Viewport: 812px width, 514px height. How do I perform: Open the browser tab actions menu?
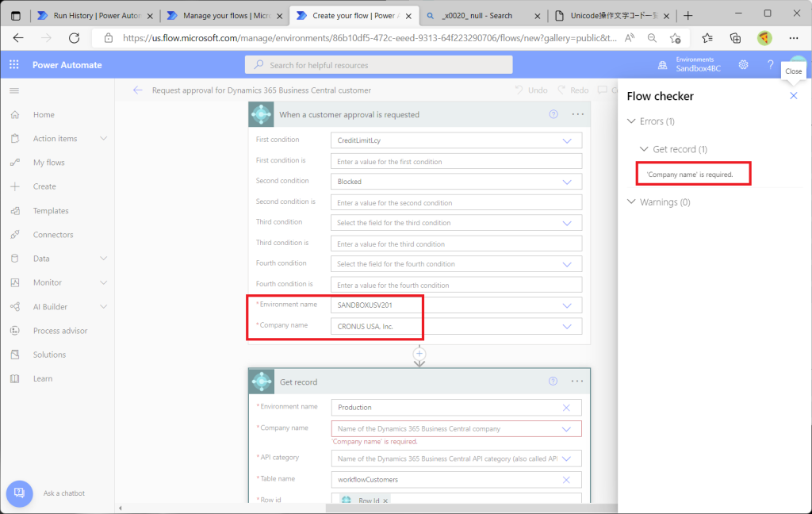tap(16, 16)
